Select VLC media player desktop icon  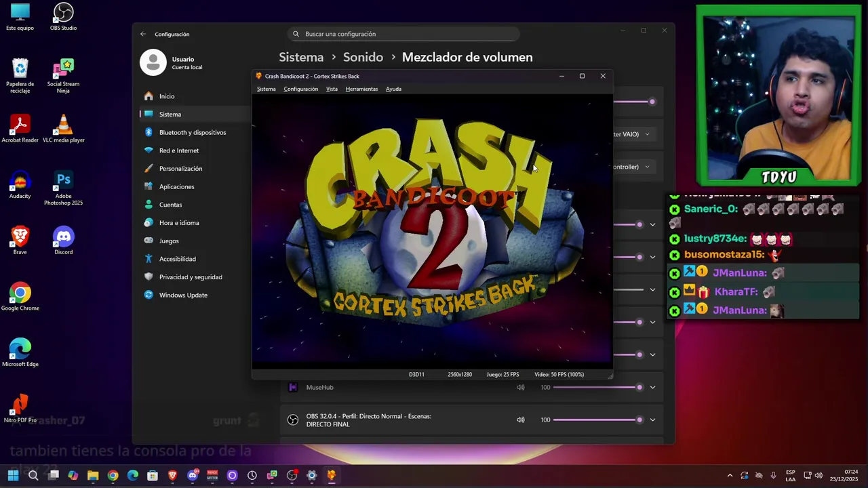tap(63, 129)
